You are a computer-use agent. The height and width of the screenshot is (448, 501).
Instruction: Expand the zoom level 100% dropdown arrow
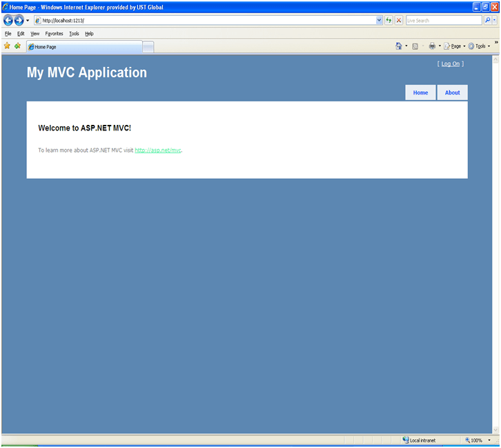coord(489,440)
